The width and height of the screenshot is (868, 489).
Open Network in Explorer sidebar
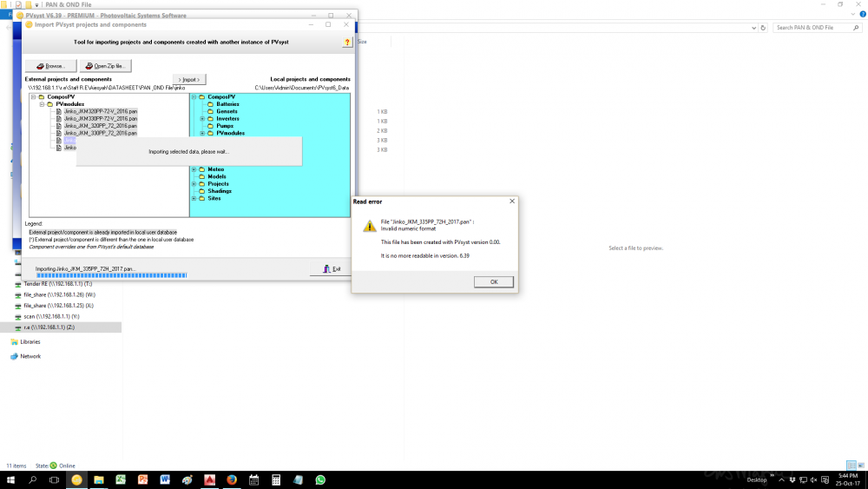[x=30, y=356]
